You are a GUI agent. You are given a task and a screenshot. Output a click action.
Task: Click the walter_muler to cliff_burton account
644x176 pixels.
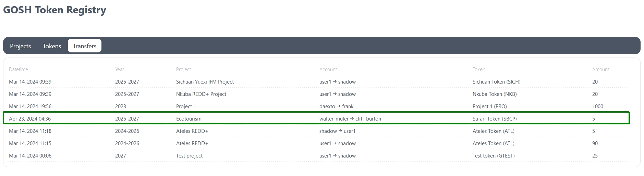pyautogui.click(x=350, y=119)
